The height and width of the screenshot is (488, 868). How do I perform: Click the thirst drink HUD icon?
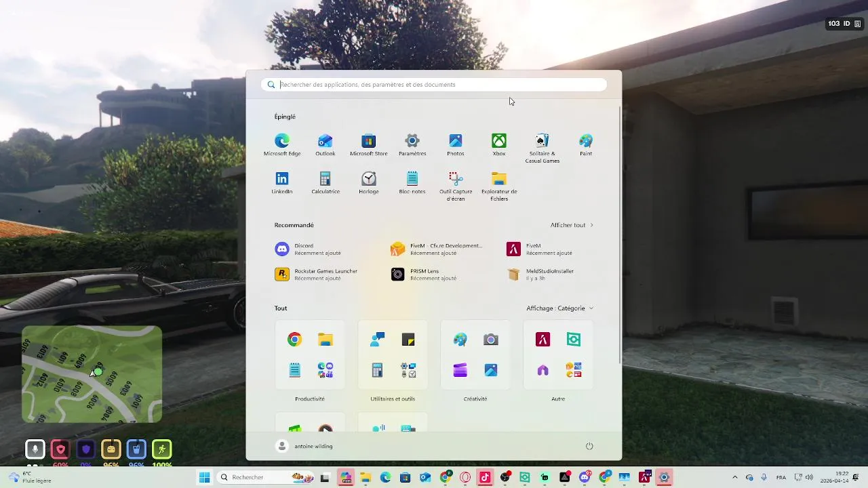coord(136,449)
